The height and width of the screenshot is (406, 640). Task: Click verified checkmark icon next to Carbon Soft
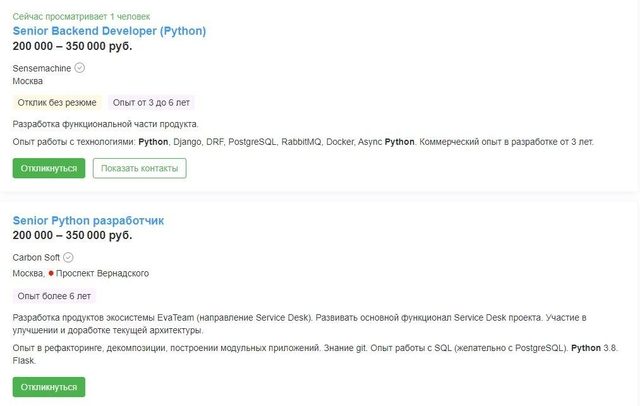click(x=68, y=257)
